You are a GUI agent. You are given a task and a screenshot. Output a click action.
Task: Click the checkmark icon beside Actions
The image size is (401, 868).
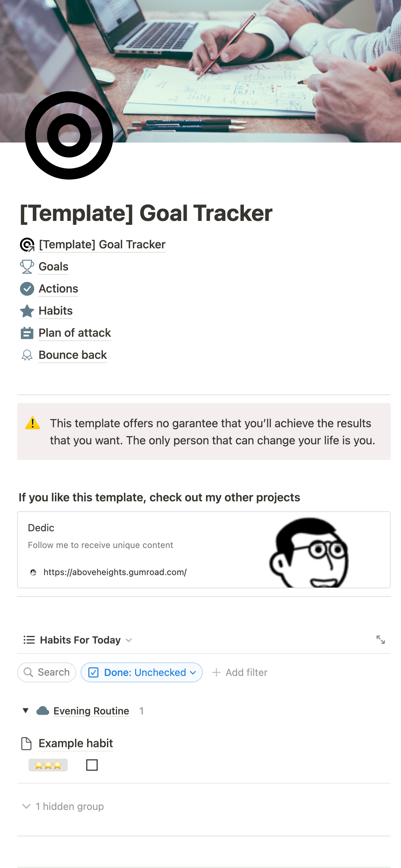(x=27, y=289)
